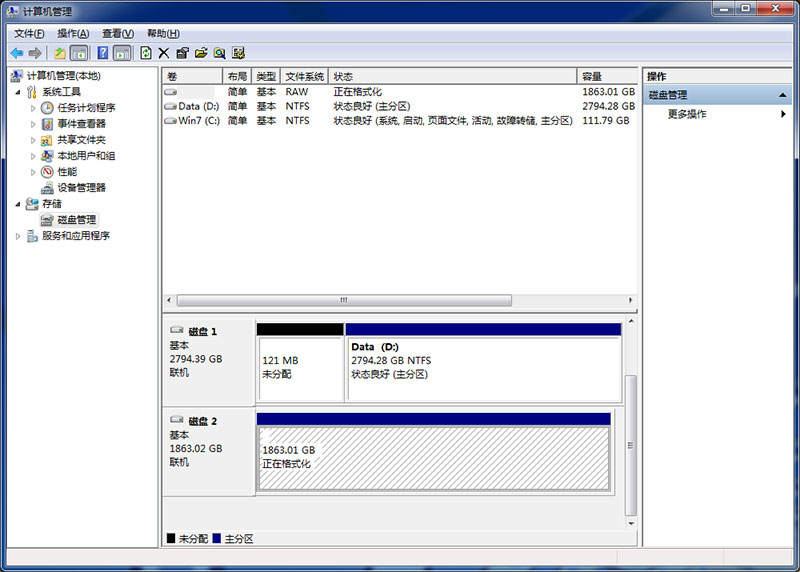The height and width of the screenshot is (572, 800).
Task: Expand the 服务和应用程序 tree node
Action: (18, 236)
